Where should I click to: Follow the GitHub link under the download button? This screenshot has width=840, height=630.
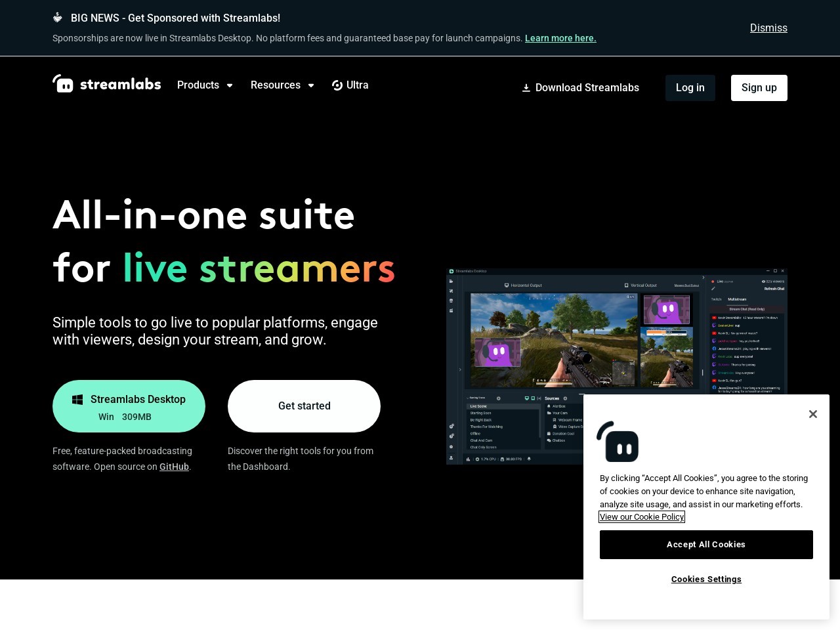[x=174, y=467]
